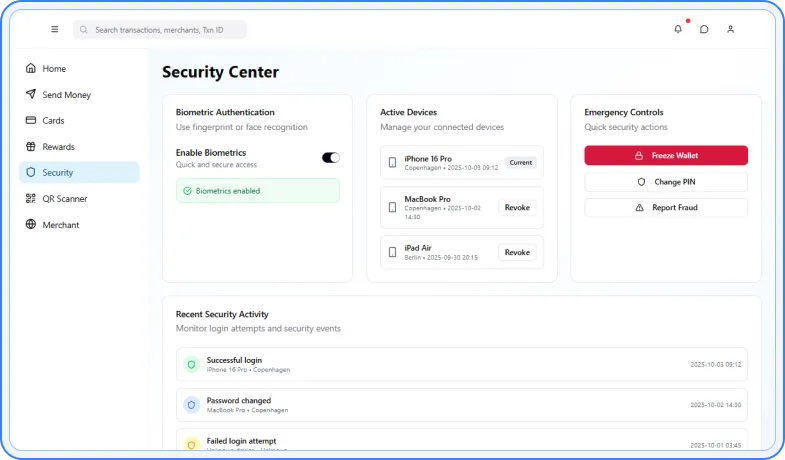The width and height of the screenshot is (785, 460).
Task: Navigate to Rewards section
Action: (x=58, y=147)
